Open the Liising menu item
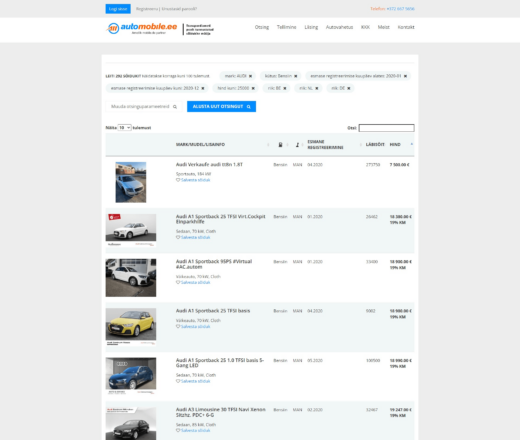The width and height of the screenshot is (520, 440). click(x=311, y=27)
